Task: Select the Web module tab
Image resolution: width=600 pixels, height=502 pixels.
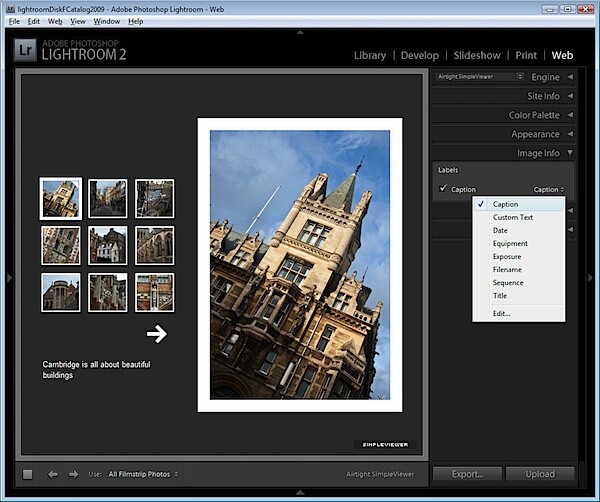Action: pyautogui.click(x=562, y=55)
